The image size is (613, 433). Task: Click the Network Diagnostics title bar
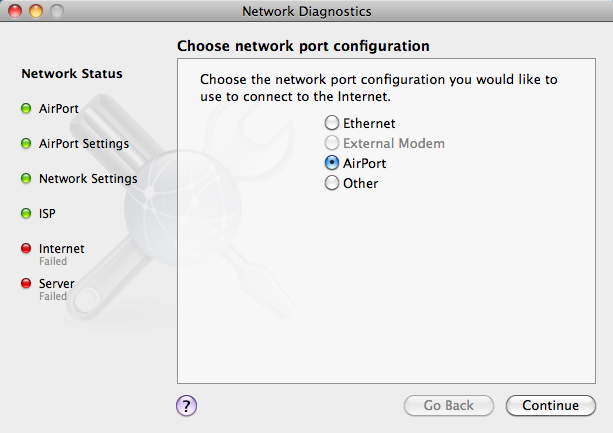(306, 11)
